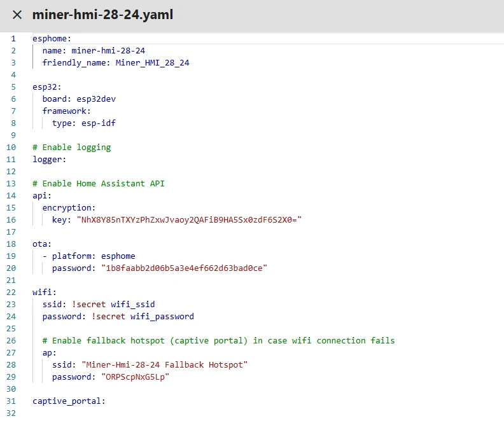The width and height of the screenshot is (504, 428).
Task: Click the esp-idf framework type value
Action: click(x=98, y=123)
